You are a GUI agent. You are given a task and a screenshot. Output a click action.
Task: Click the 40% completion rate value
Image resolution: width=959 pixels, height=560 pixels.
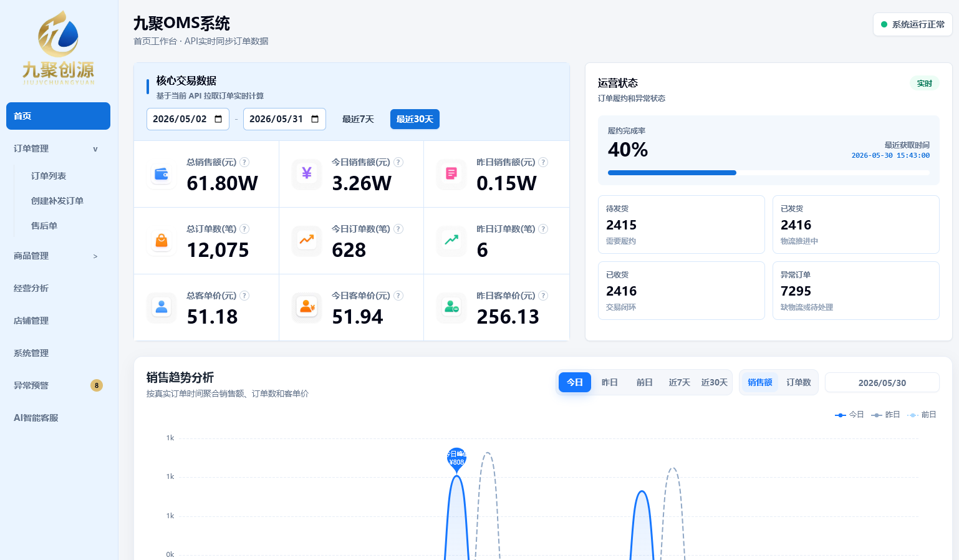click(x=628, y=150)
